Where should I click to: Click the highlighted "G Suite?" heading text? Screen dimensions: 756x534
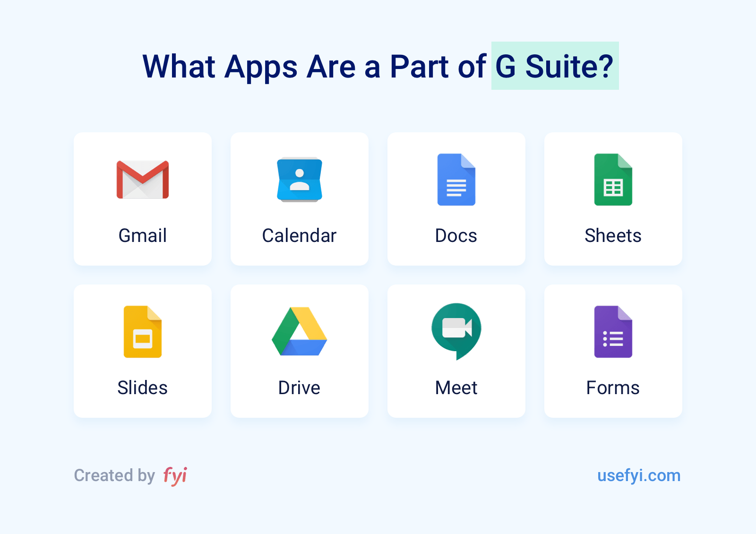point(555,66)
